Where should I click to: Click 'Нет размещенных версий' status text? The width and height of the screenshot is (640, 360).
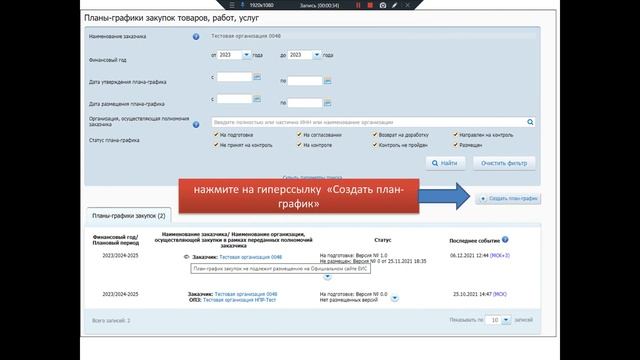tap(349, 300)
